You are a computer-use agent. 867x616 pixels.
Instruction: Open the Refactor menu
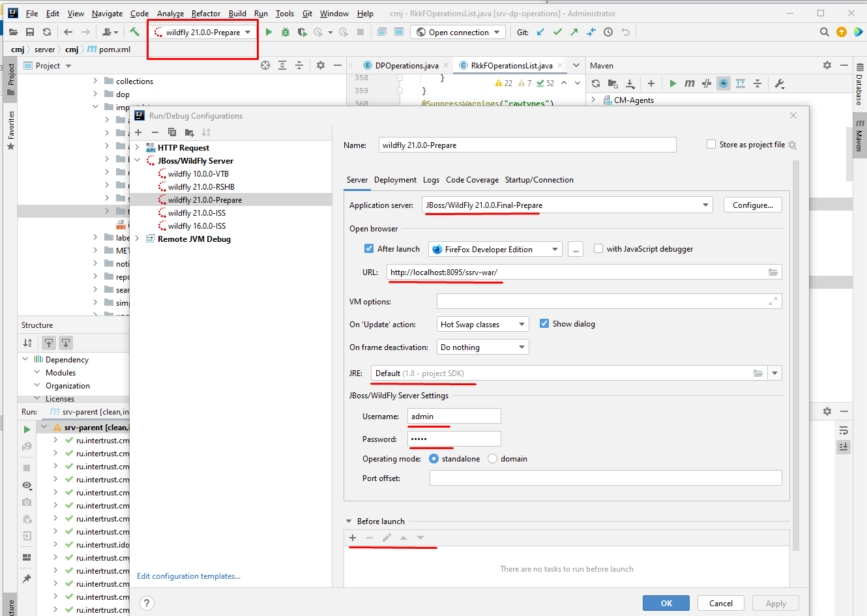(x=206, y=13)
